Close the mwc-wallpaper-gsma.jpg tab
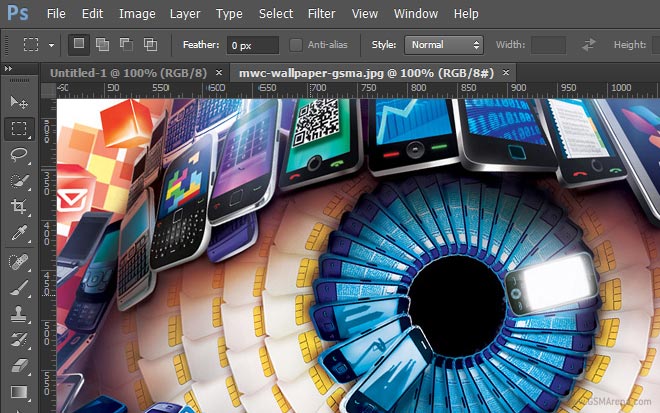This screenshot has width=660, height=413. click(506, 72)
